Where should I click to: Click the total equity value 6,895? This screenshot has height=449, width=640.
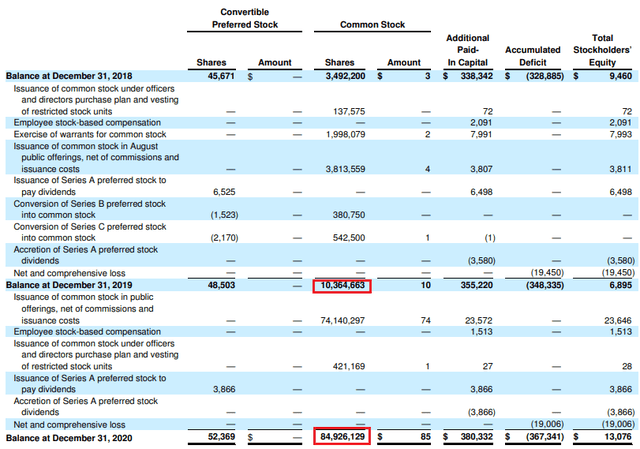pyautogui.click(x=620, y=285)
